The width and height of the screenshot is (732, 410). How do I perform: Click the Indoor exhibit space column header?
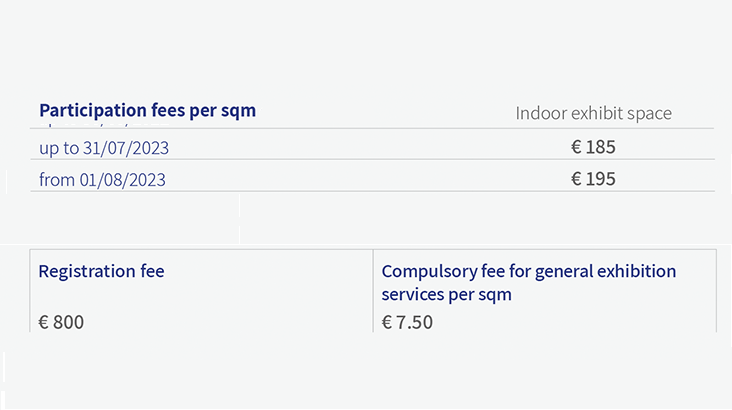pos(593,113)
